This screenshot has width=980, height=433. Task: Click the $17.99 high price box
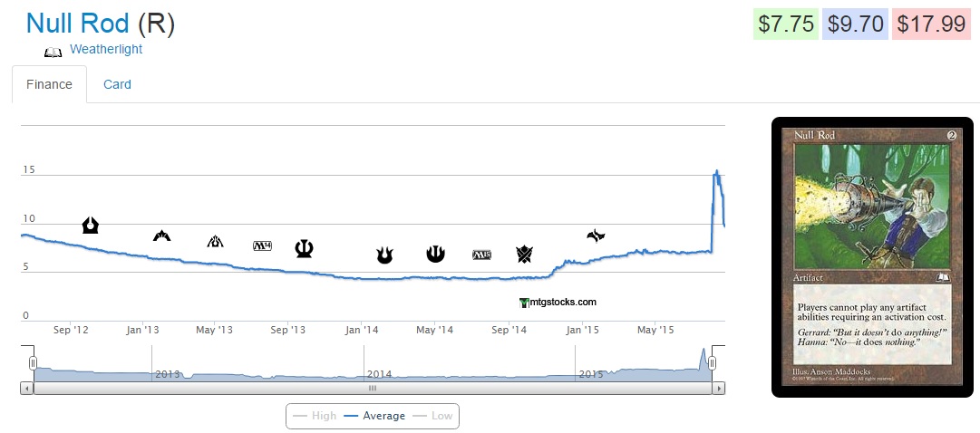(932, 24)
